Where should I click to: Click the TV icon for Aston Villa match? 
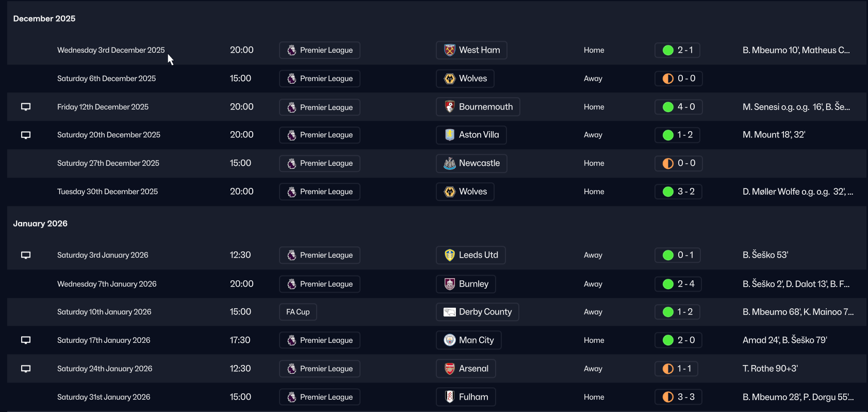[26, 135]
